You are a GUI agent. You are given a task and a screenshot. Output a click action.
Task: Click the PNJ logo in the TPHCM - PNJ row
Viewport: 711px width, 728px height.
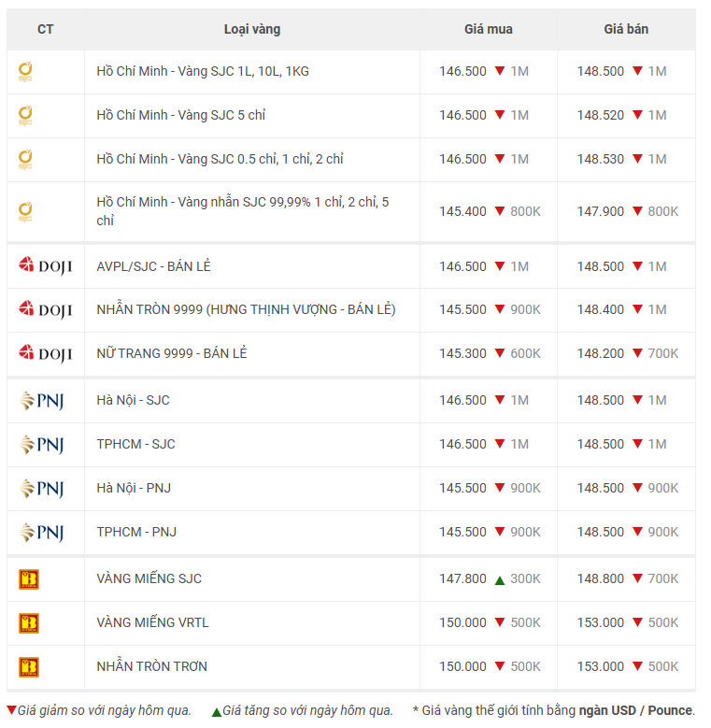[41, 533]
